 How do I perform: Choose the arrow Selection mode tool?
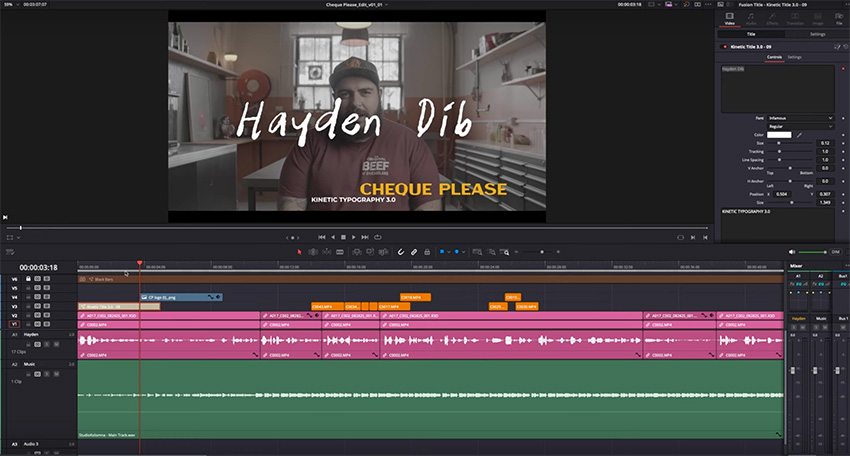[x=299, y=252]
